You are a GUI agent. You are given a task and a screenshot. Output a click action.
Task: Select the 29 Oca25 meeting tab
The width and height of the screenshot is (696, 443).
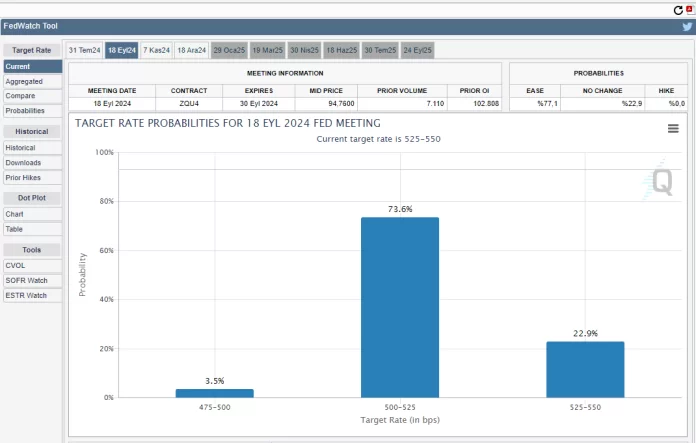tap(229, 50)
